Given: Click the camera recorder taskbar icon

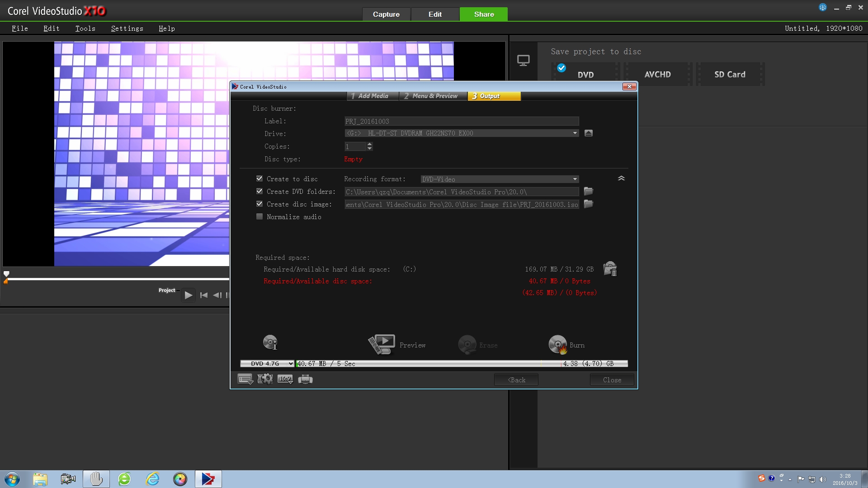Looking at the screenshot, I should click(68, 479).
